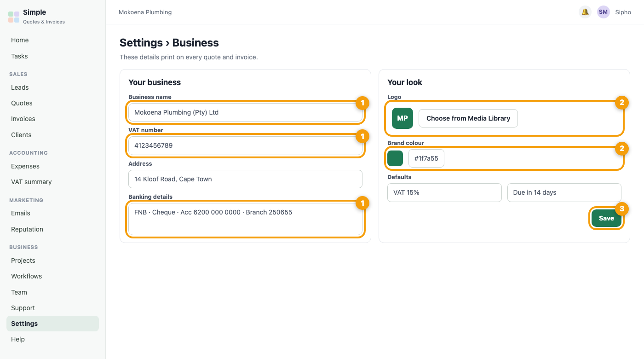
Task: Focus the VAT number field
Action: [245, 145]
